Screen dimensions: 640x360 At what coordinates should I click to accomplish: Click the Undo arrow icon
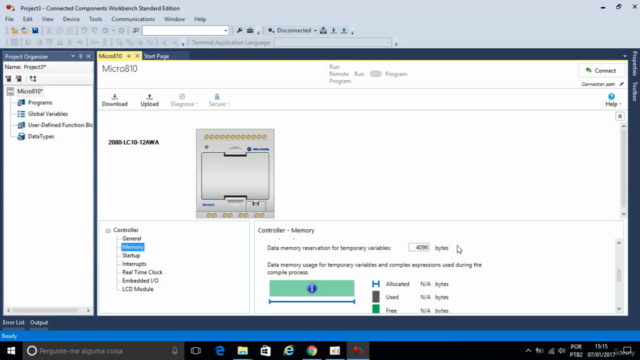click(84, 31)
